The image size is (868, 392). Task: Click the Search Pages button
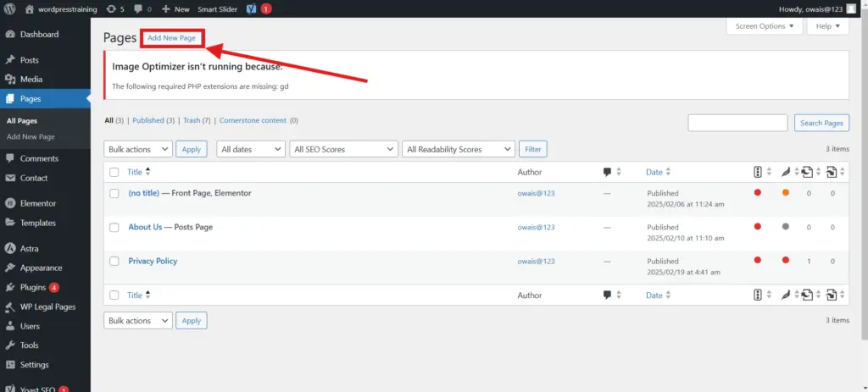click(821, 123)
